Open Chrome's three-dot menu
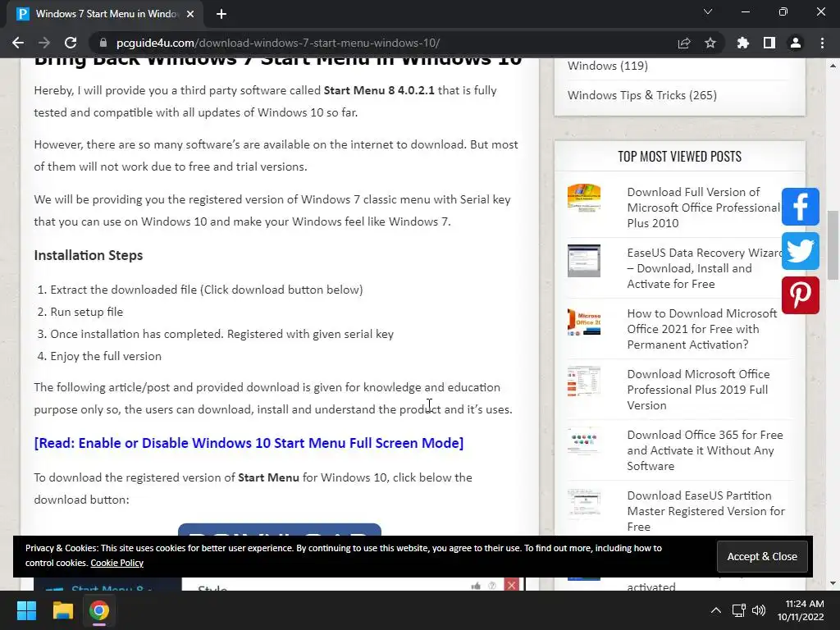Viewport: 840px width, 630px height. [x=822, y=43]
